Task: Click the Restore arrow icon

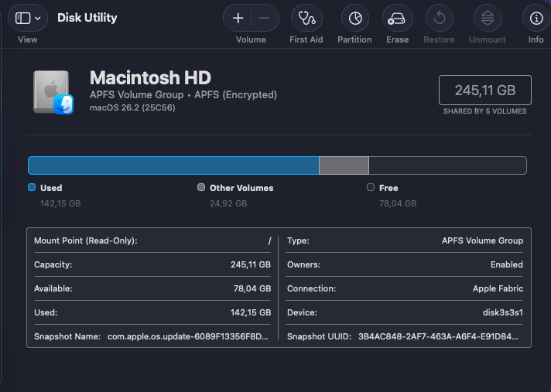Action: tap(440, 18)
